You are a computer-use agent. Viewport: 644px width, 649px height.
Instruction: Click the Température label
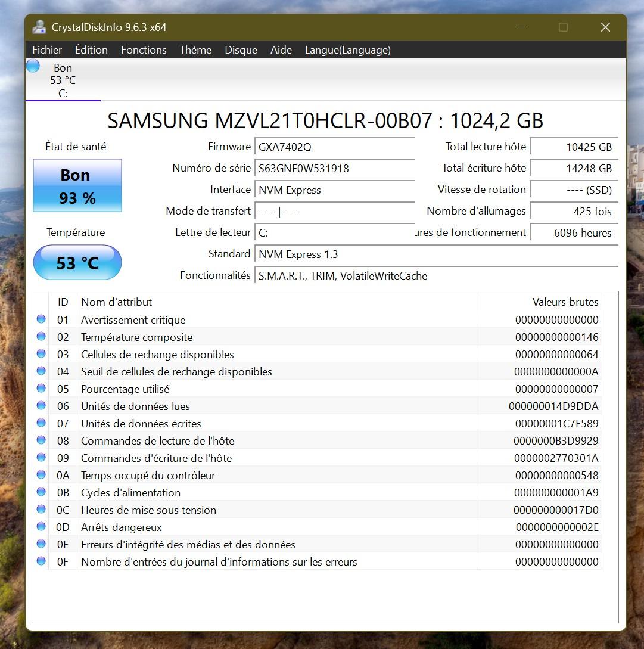tap(76, 232)
